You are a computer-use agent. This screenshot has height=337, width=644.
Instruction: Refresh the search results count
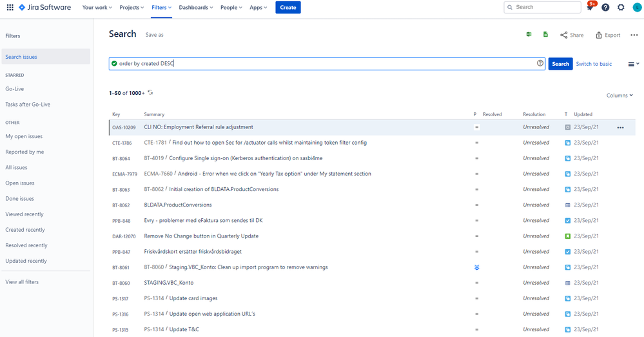(x=150, y=92)
